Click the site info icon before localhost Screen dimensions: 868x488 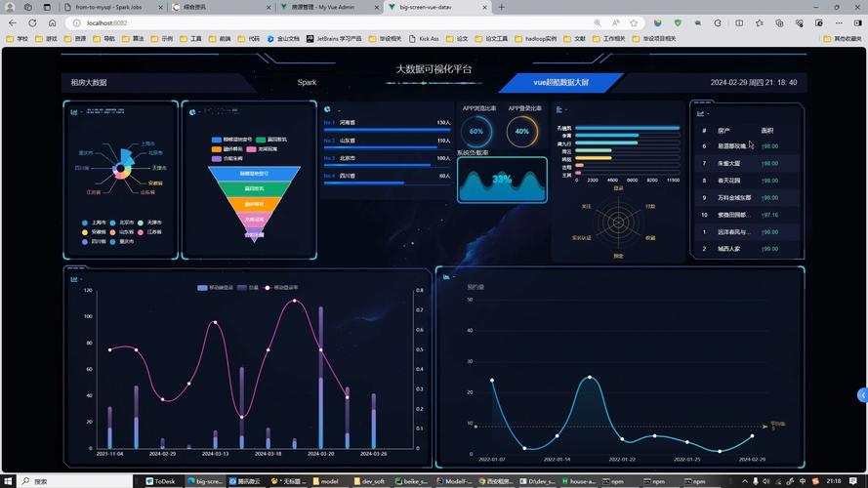tap(77, 23)
